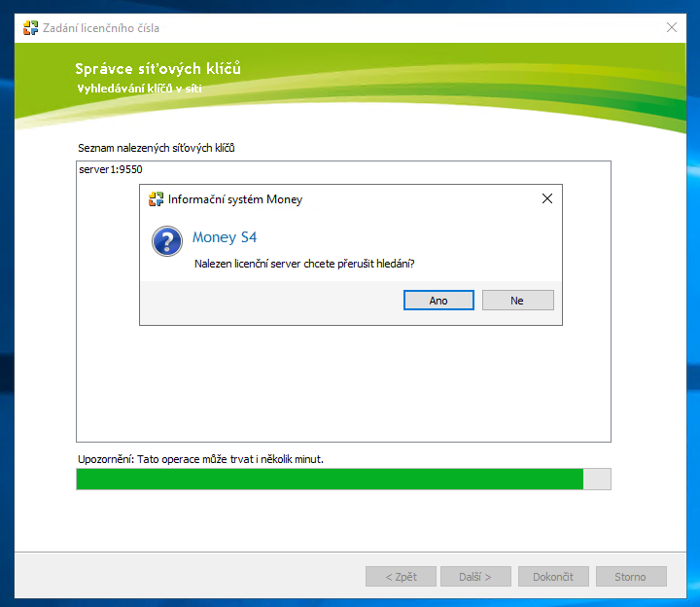Click the < Zpět button
This screenshot has height=607, width=700.
(401, 577)
